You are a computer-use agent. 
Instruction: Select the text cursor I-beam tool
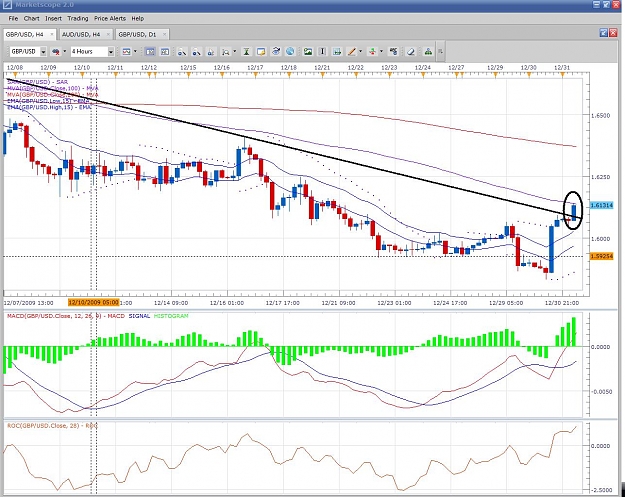(x=322, y=52)
